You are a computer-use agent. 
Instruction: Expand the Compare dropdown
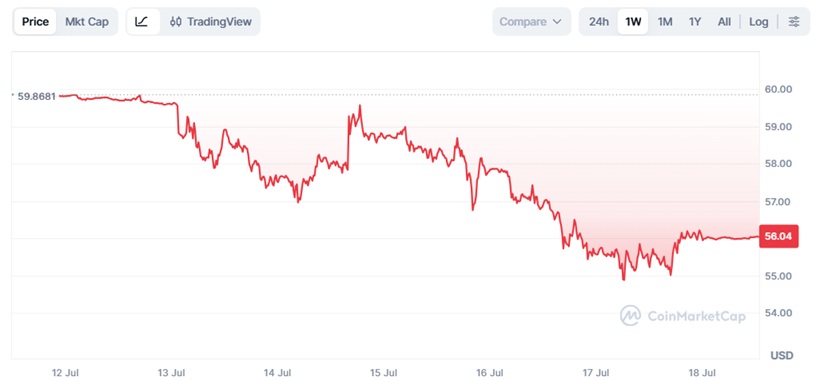pyautogui.click(x=531, y=22)
